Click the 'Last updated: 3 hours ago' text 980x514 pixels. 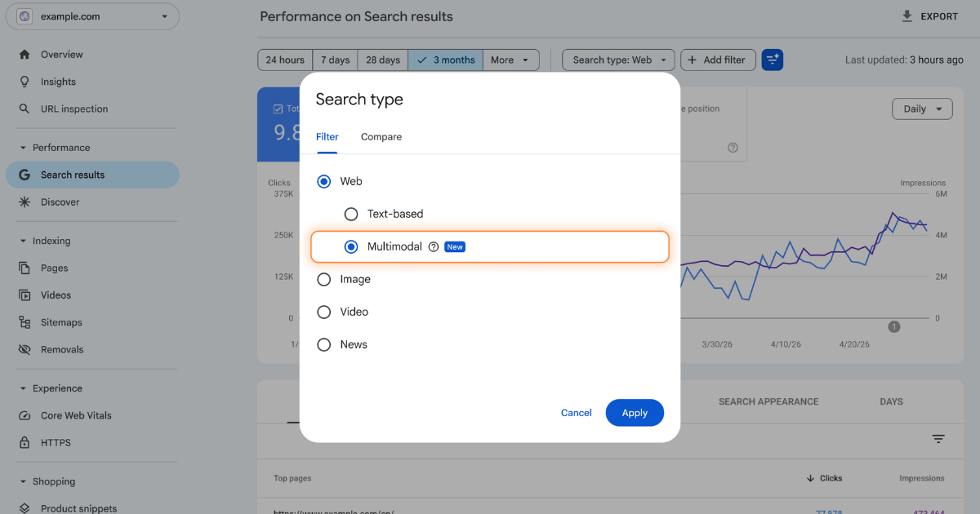point(904,60)
